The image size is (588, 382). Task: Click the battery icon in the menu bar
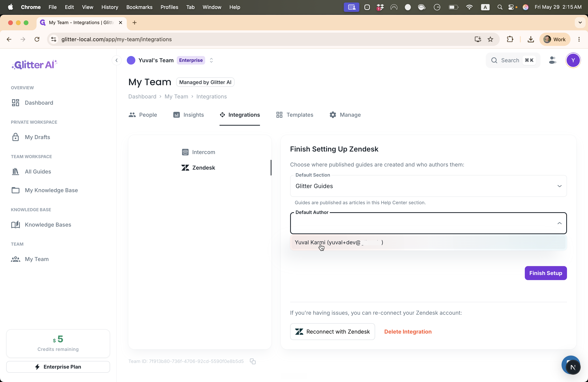coord(453,7)
